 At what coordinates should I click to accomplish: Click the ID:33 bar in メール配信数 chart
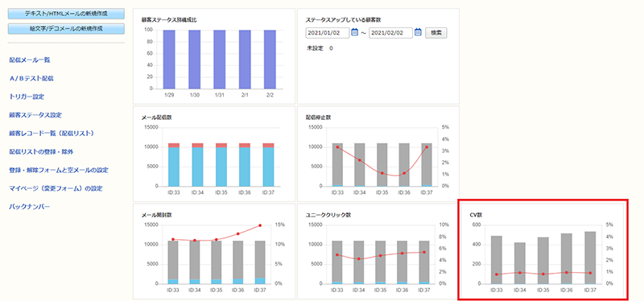174,165
